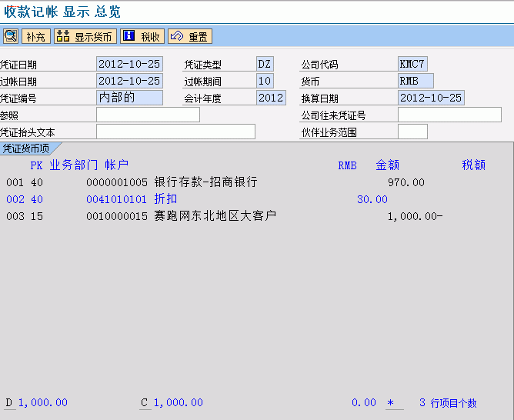Click the 补充 button
514x420 pixels.
click(35, 36)
